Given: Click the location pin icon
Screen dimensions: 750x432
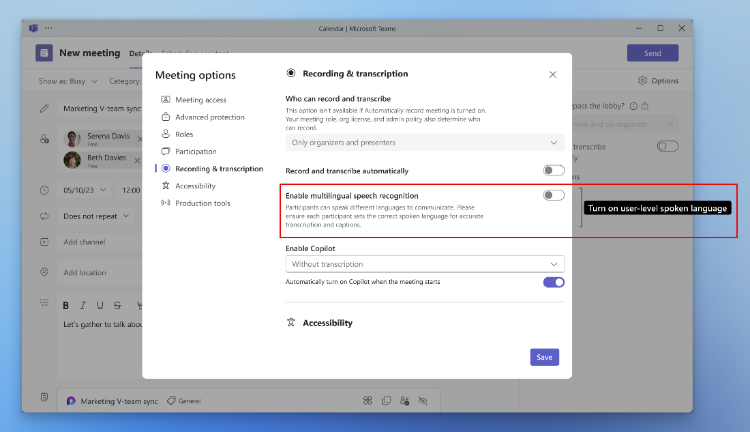Looking at the screenshot, I should pyautogui.click(x=44, y=272).
